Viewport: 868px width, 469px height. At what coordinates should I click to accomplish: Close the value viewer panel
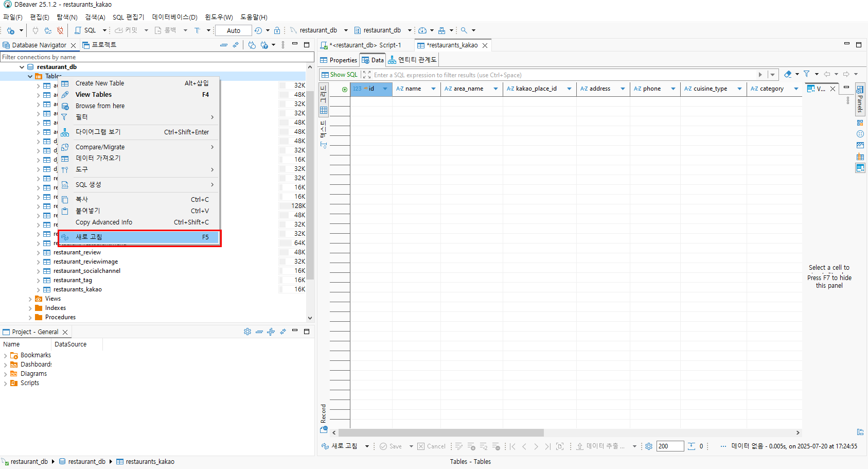pos(833,89)
